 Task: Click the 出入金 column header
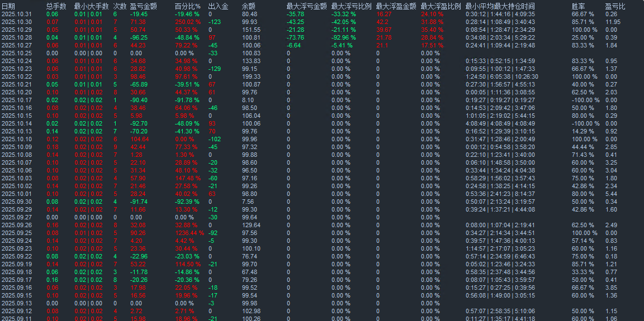[x=219, y=6]
